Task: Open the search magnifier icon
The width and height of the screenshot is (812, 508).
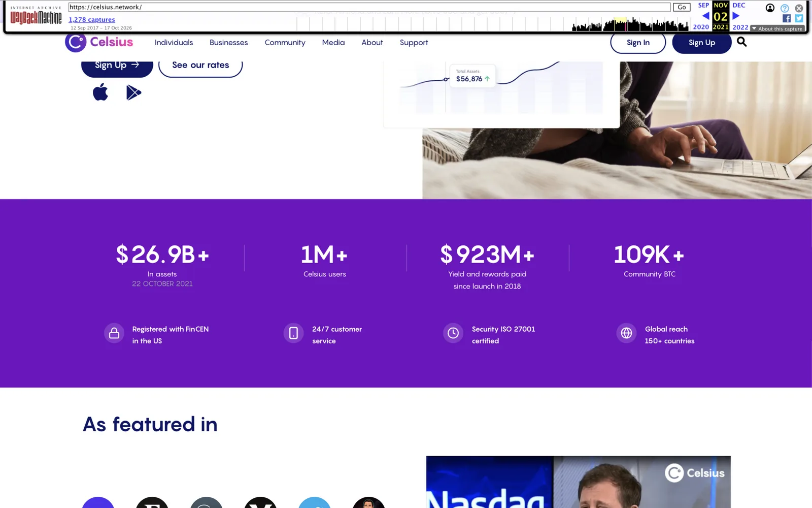Action: pos(741,42)
